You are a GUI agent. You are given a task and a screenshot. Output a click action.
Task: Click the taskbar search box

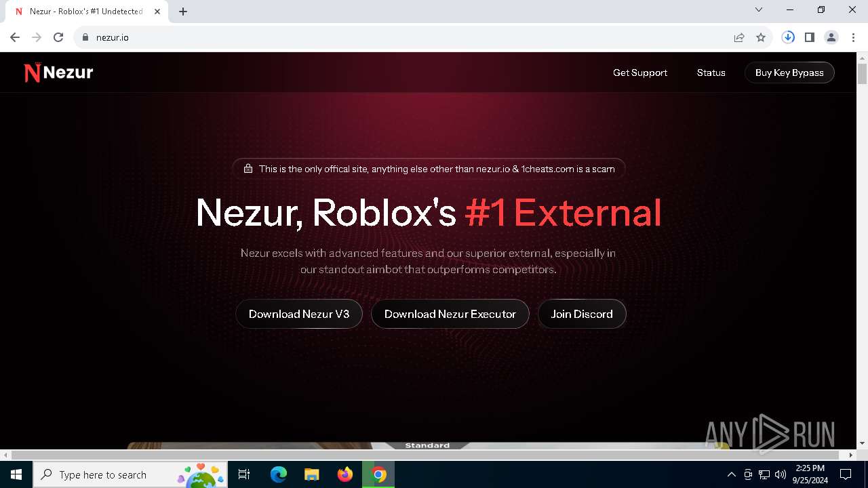(x=131, y=474)
